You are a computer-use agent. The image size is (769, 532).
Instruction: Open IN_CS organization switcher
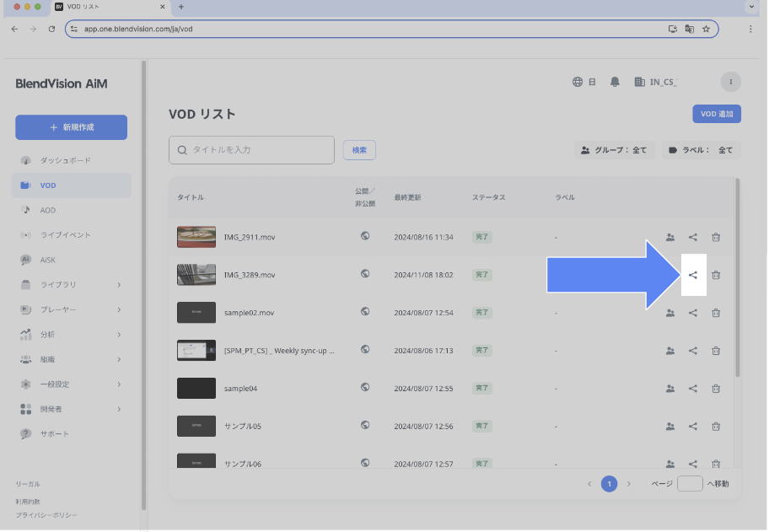point(656,82)
